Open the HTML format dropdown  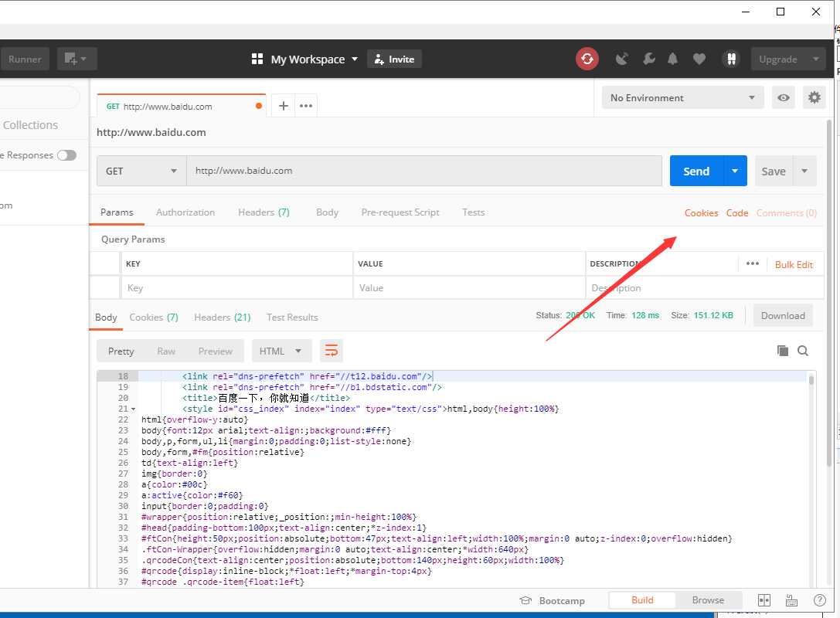coord(282,351)
